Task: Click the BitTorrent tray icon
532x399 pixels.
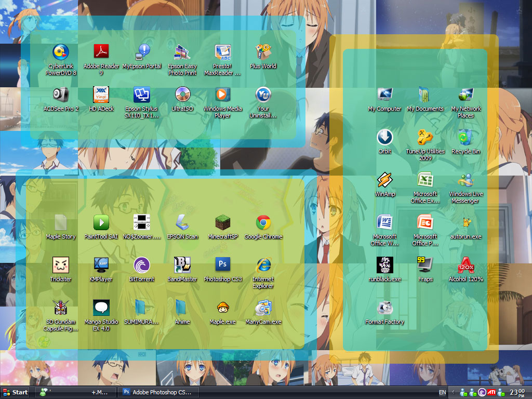Action: pyautogui.click(x=482, y=392)
